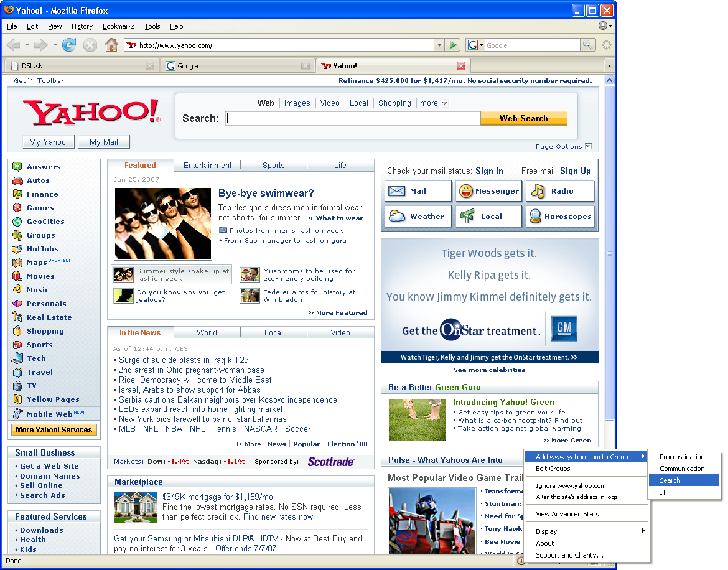Image resolution: width=728 pixels, height=570 pixels.
Task: Click the Google search box
Action: pos(532,45)
